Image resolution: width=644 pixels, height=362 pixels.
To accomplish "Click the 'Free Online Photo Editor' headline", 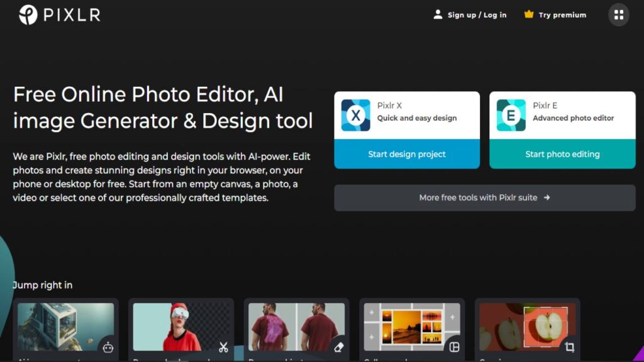I will (163, 107).
